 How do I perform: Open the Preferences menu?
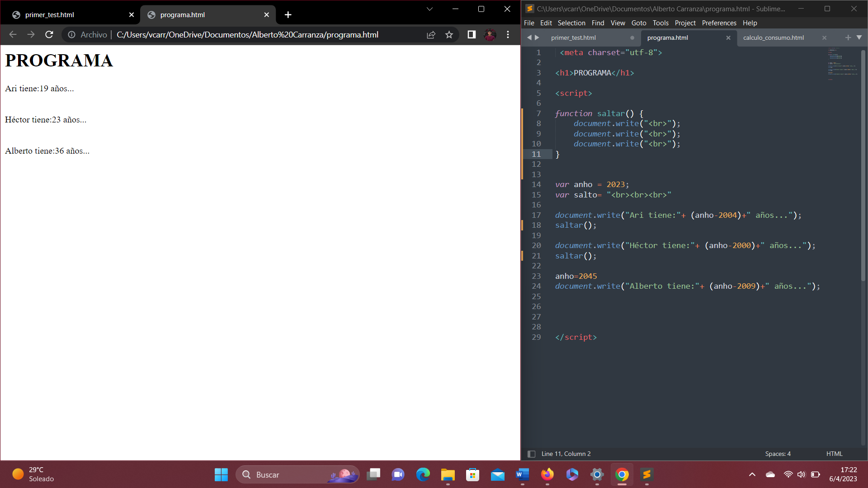[719, 23]
